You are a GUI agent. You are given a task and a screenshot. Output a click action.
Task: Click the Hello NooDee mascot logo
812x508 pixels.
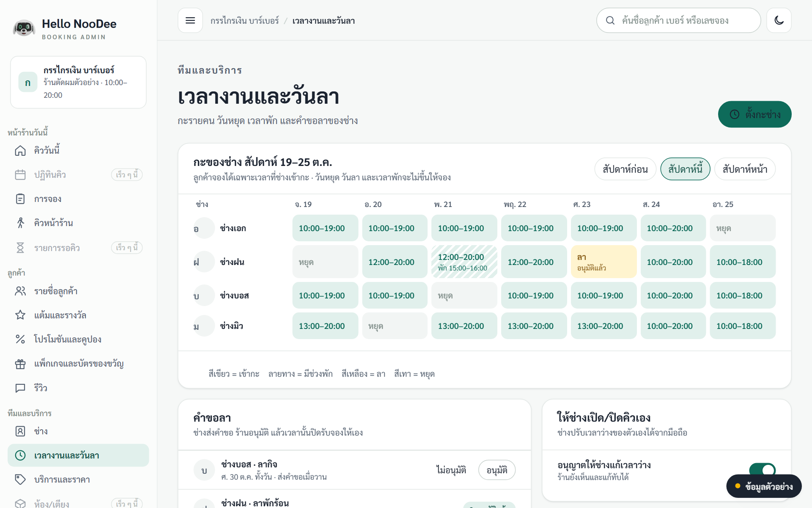[x=24, y=28]
